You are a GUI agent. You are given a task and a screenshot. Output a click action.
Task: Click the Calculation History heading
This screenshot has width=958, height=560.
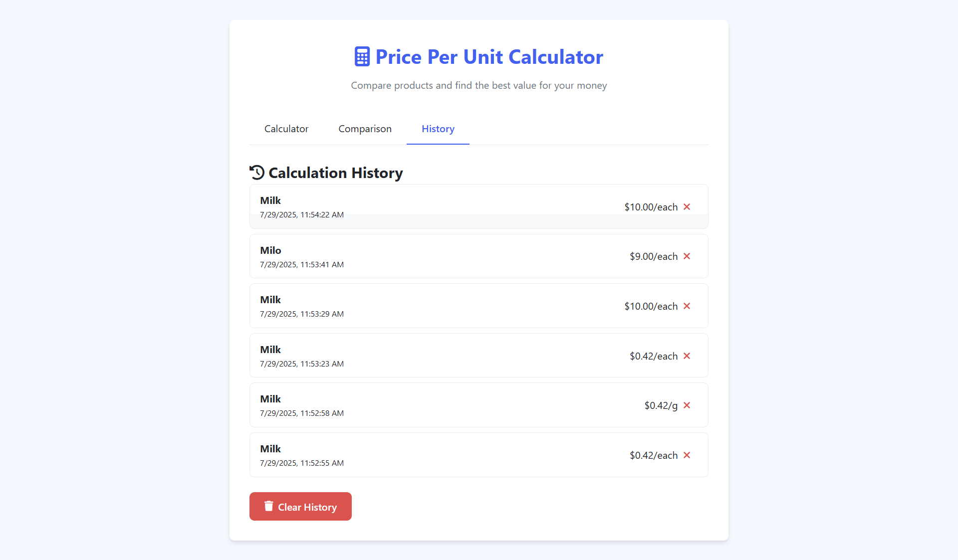335,173
